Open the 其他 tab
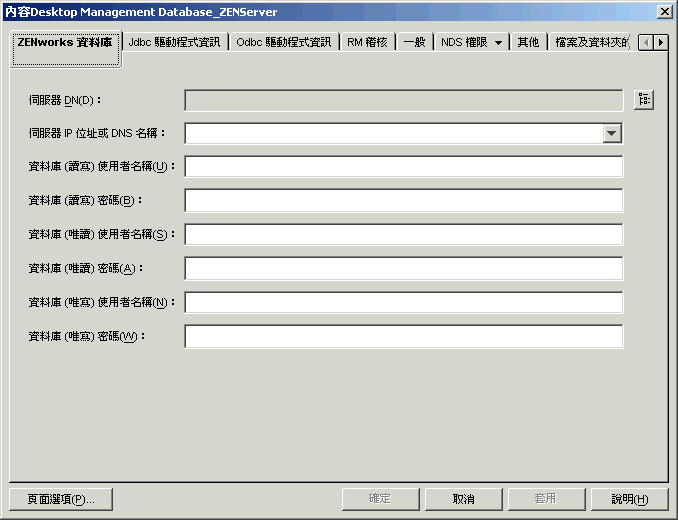 pos(528,42)
